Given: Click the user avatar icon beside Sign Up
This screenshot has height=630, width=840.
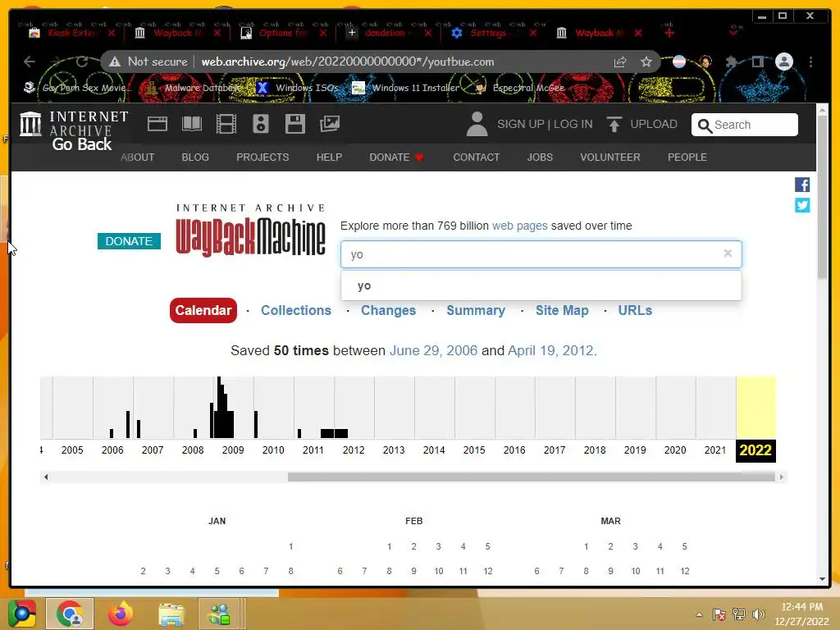Looking at the screenshot, I should tap(477, 125).
